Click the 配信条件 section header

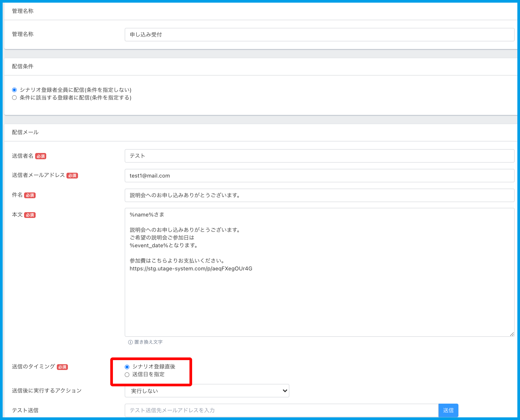click(x=23, y=66)
